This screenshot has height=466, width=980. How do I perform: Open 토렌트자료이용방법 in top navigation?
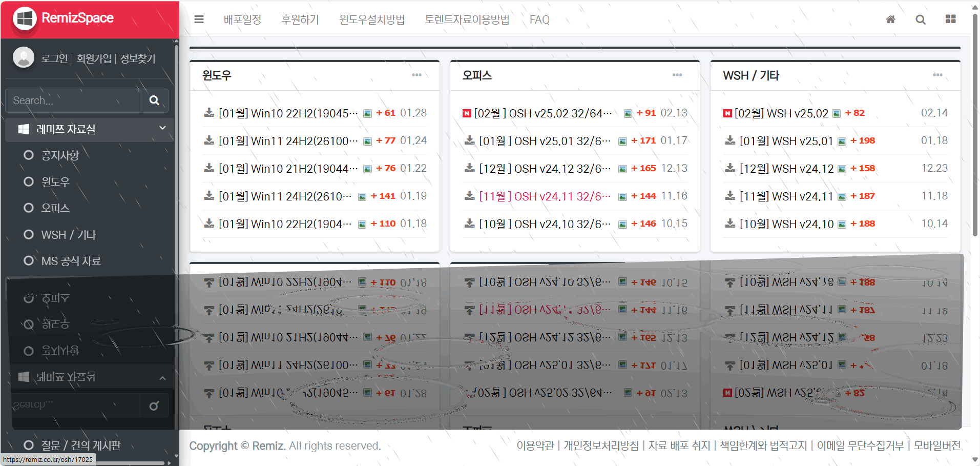(467, 19)
